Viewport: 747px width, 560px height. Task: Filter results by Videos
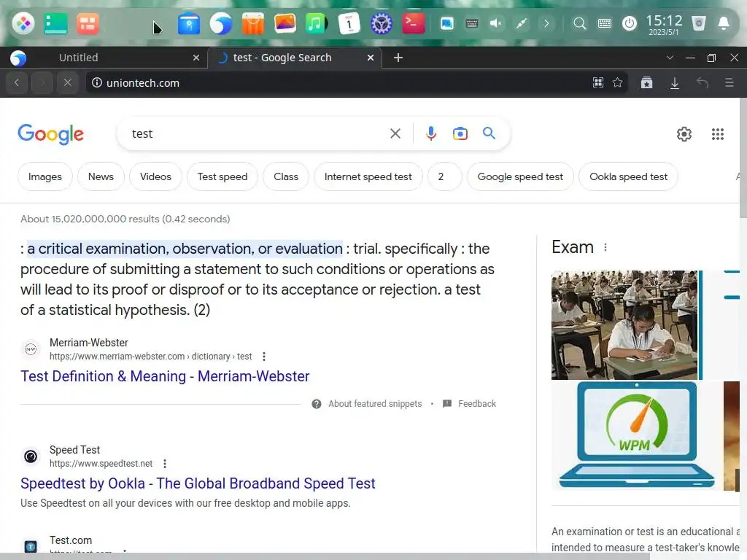156,176
